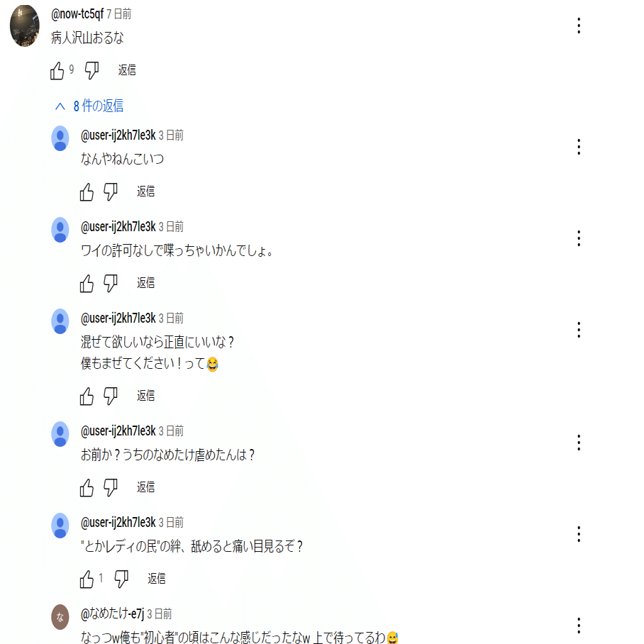Viewport: 644px width, 644px height.
Task: Open options menu for the 'とかレディの民' reply
Action: (x=579, y=534)
